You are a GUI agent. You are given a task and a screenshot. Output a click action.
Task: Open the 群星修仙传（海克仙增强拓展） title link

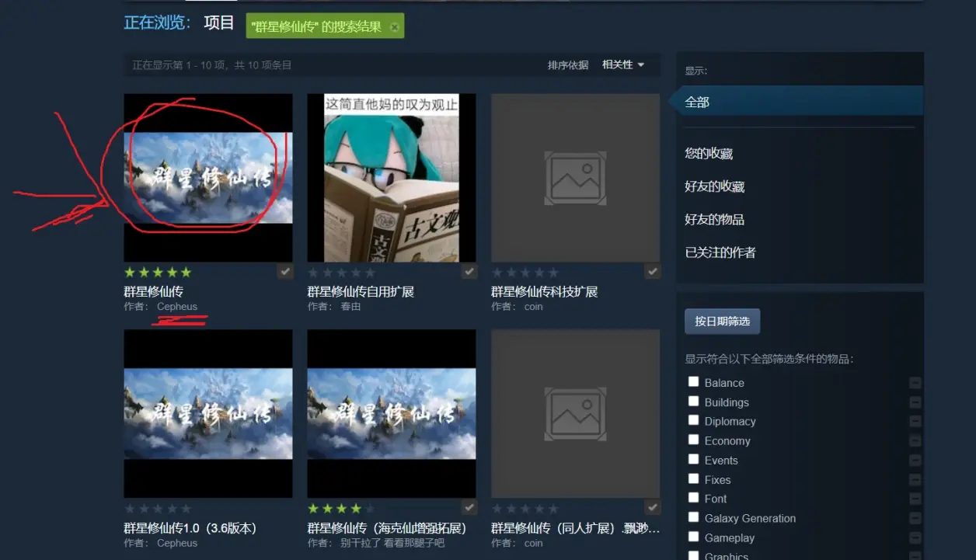(x=387, y=528)
